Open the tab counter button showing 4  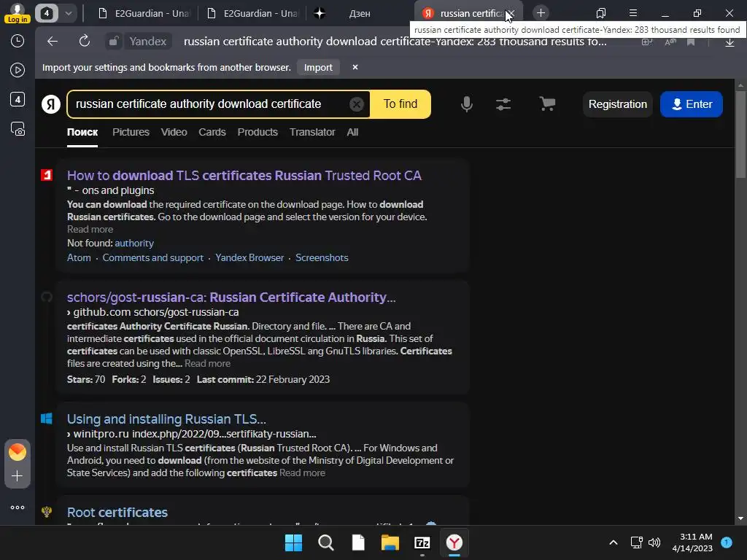tap(46, 13)
